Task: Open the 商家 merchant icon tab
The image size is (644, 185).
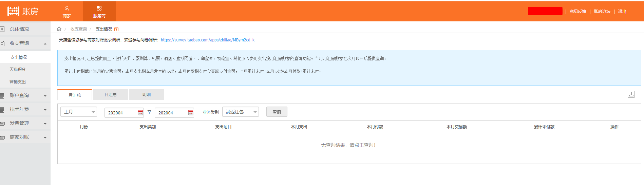Action: tap(67, 12)
